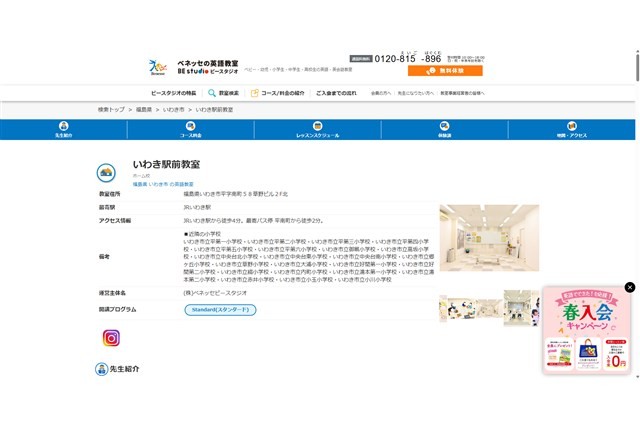
Task: Go to 検索トップ breadcrumb
Action: tap(111, 109)
